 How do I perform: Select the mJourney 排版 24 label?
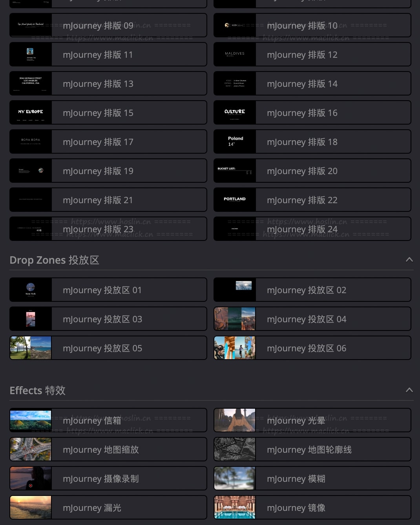pyautogui.click(x=302, y=229)
